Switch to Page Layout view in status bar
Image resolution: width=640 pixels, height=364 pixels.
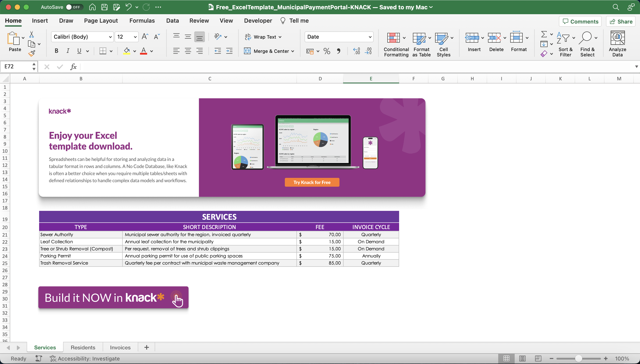522,358
